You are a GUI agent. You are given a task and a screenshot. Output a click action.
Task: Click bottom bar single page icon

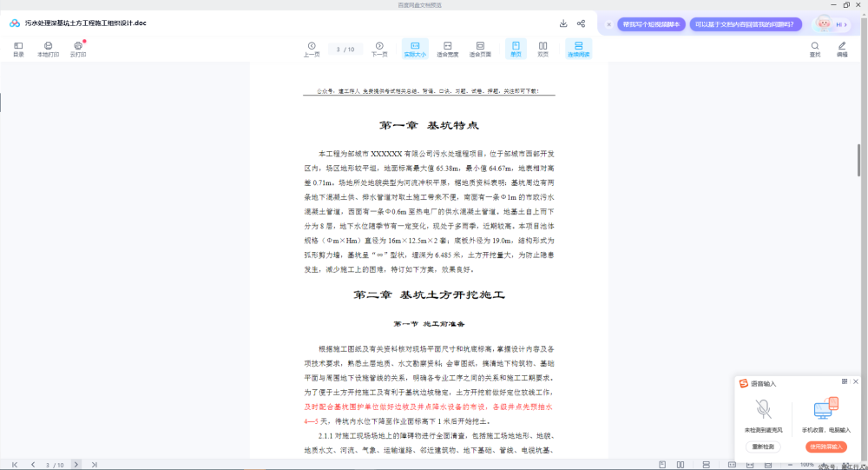tap(662, 465)
